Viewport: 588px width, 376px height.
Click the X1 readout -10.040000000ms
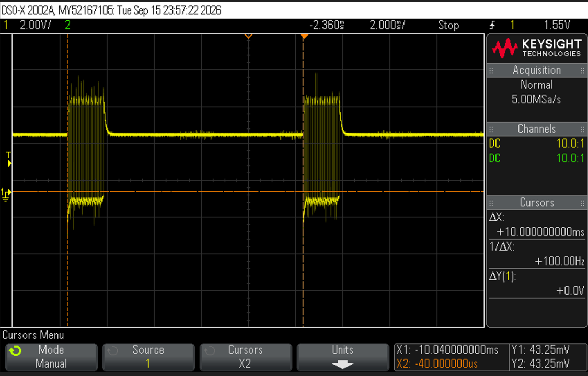coord(447,350)
